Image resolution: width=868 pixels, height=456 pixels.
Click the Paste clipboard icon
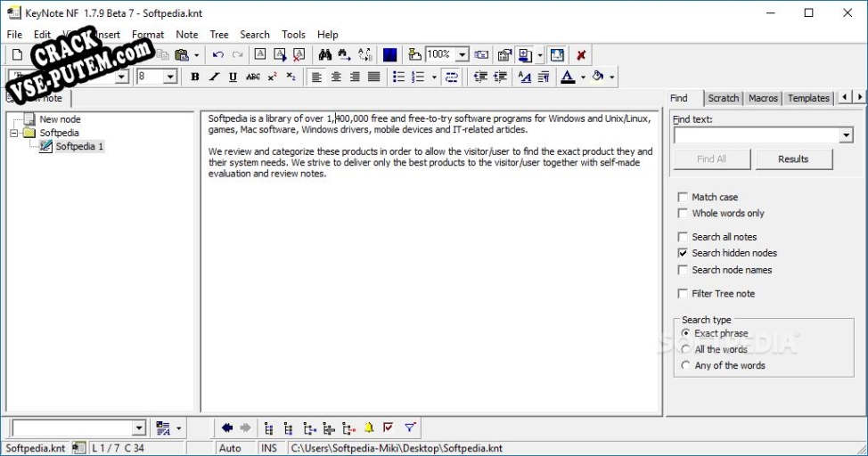coord(181,55)
